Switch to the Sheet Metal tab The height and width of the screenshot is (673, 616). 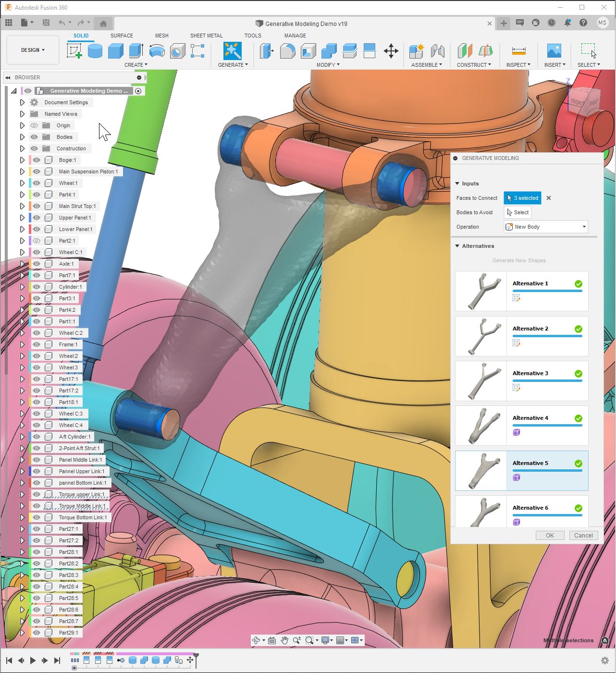point(206,36)
